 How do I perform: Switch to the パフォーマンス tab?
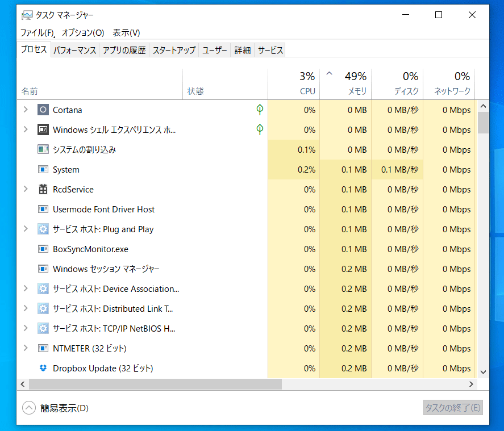pos(75,51)
